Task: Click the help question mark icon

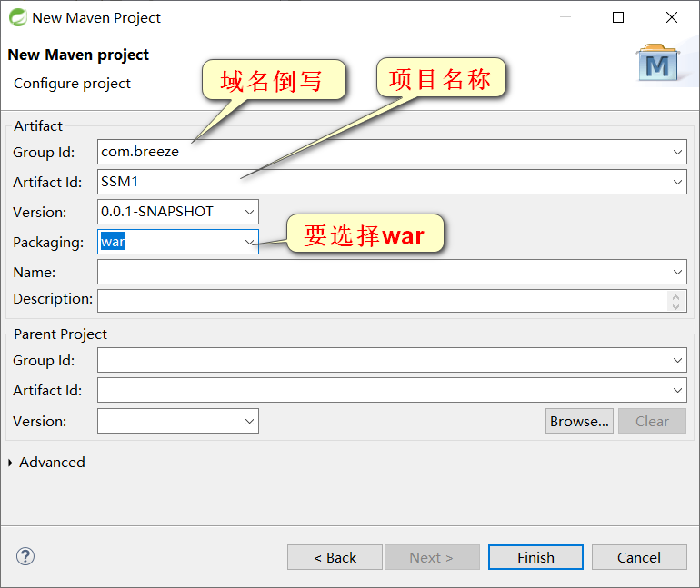Action: [25, 556]
